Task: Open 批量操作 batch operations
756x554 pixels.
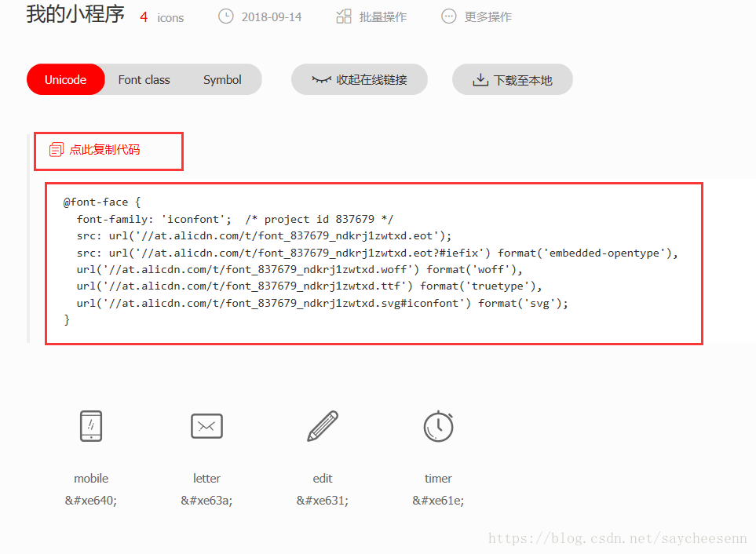Action: point(383,17)
